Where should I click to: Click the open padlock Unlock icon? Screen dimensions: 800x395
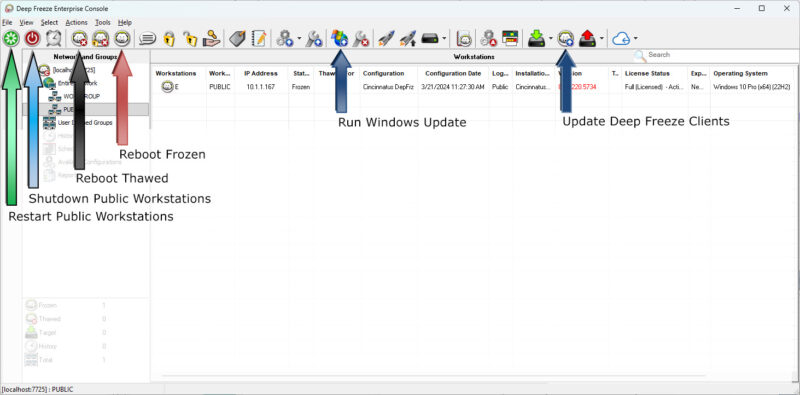click(x=190, y=38)
